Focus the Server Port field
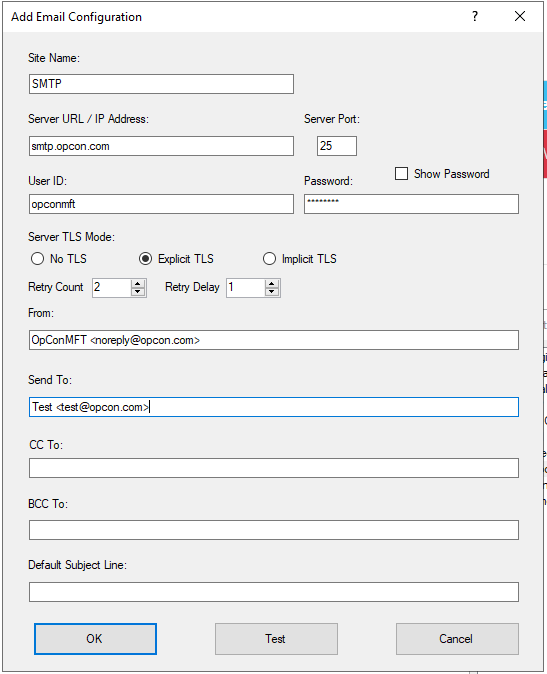The image size is (547, 674). point(336,146)
